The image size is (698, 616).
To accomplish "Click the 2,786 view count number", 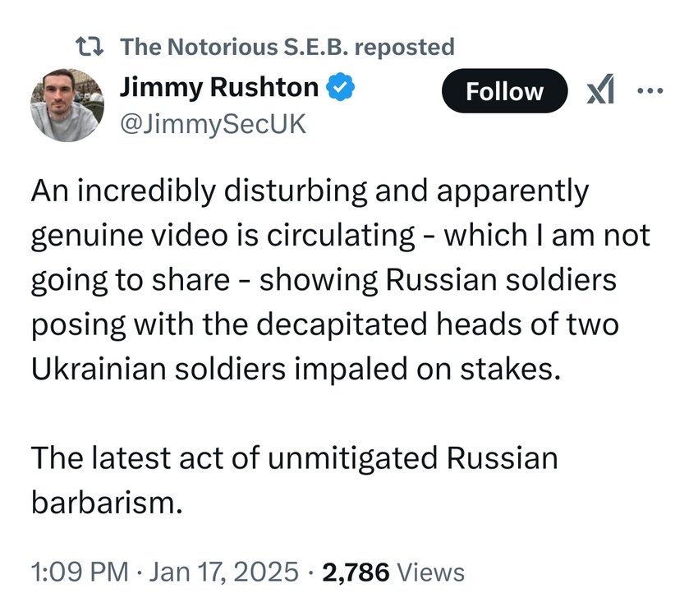I will click(357, 572).
